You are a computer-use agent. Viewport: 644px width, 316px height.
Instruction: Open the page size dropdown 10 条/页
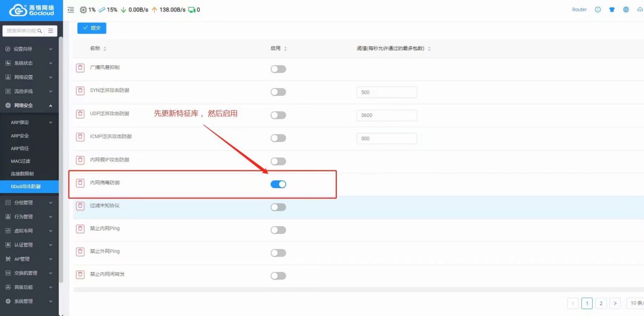[x=635, y=303]
